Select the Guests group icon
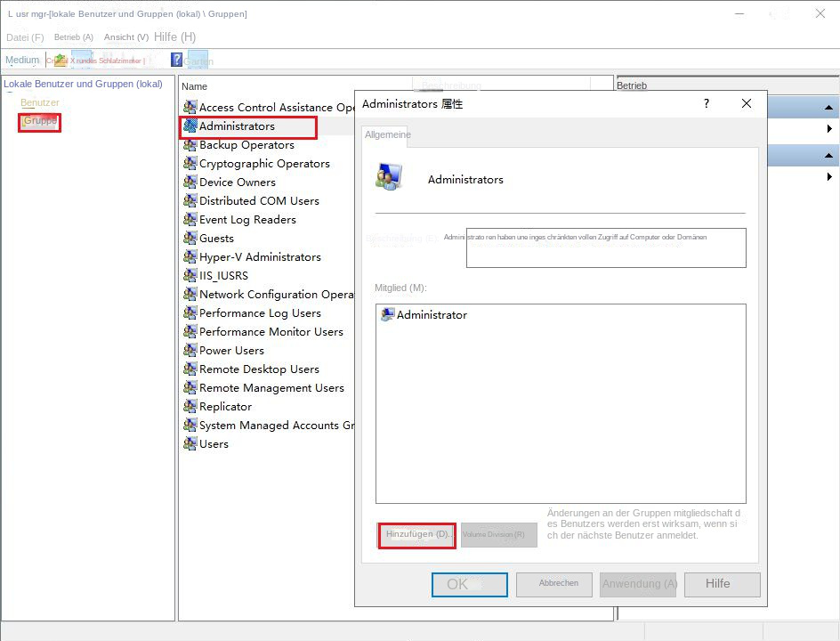Image resolution: width=840 pixels, height=641 pixels. (190, 238)
